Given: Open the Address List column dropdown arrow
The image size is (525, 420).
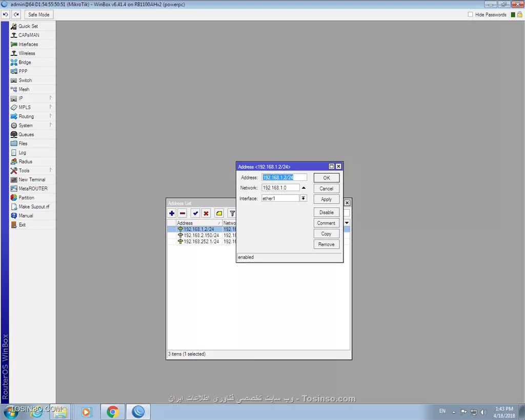Looking at the screenshot, I should click(347, 223).
